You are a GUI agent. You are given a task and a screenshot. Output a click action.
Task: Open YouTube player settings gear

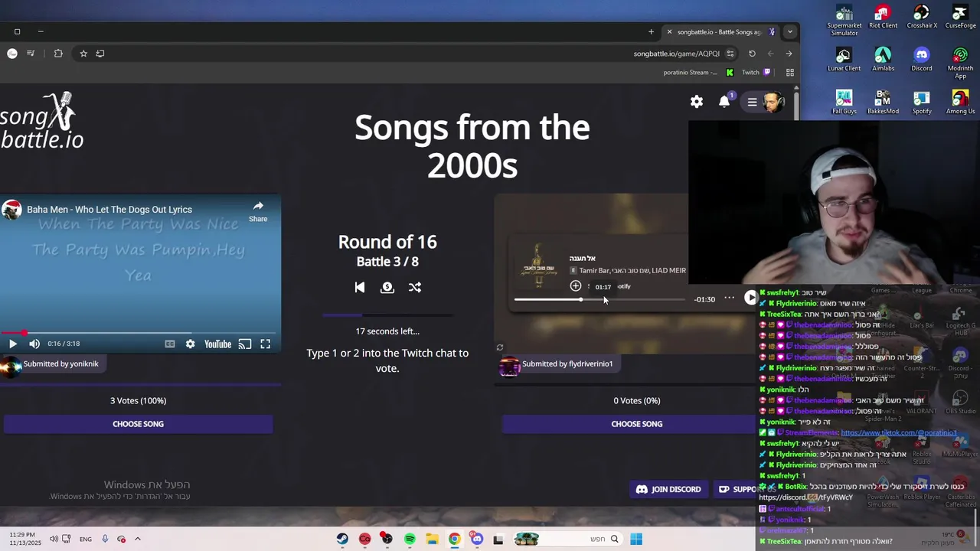[x=190, y=344]
